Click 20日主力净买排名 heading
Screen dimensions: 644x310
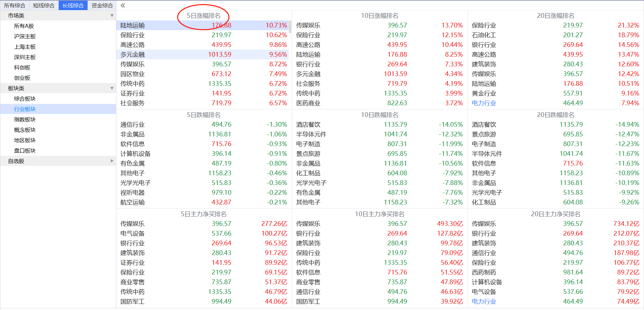[556, 214]
